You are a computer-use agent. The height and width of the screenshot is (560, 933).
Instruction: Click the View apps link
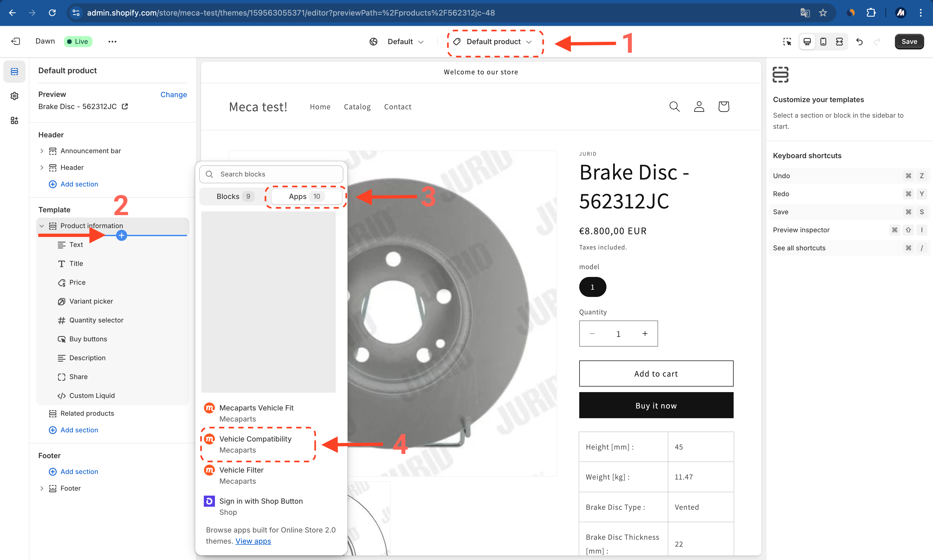(x=253, y=541)
